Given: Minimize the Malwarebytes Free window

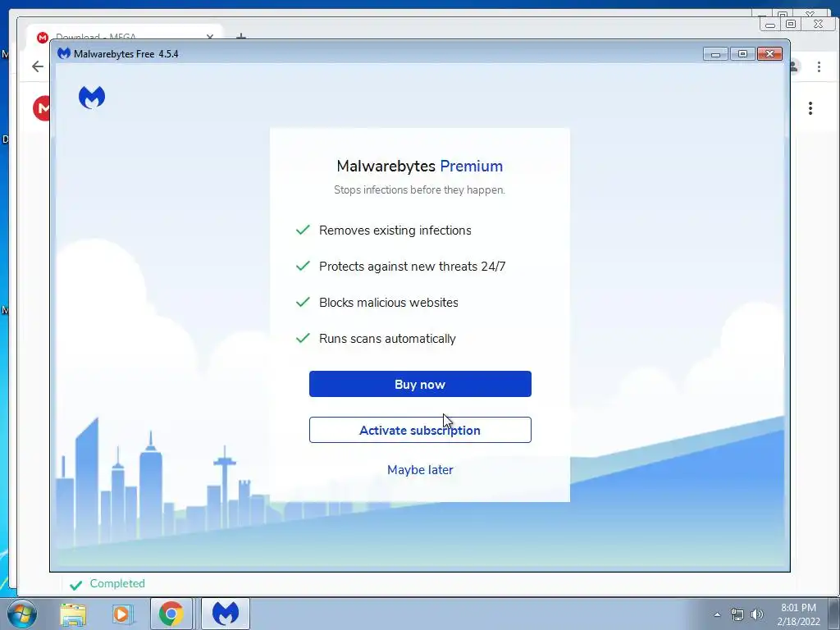Looking at the screenshot, I should (715, 53).
